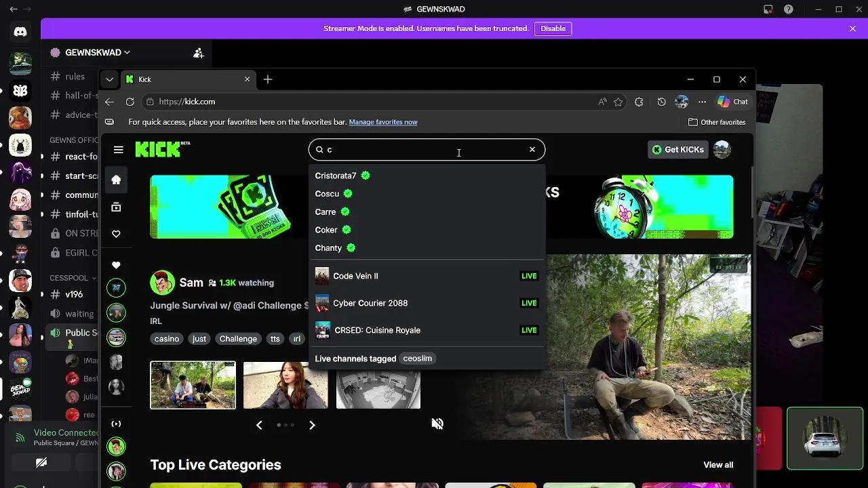The width and height of the screenshot is (868, 488).
Task: Open CRSED: Cuisine Royale category result
Action: [427, 330]
